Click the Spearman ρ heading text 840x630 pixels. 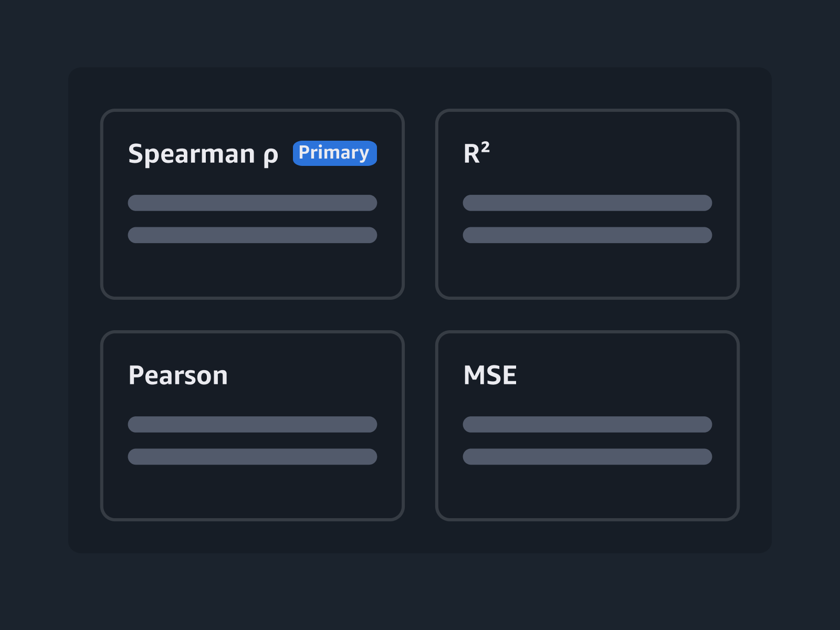[x=204, y=154]
